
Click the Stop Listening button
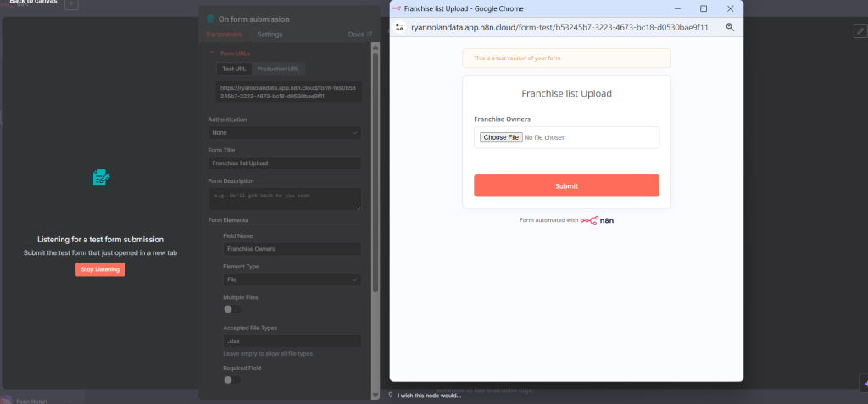100,269
